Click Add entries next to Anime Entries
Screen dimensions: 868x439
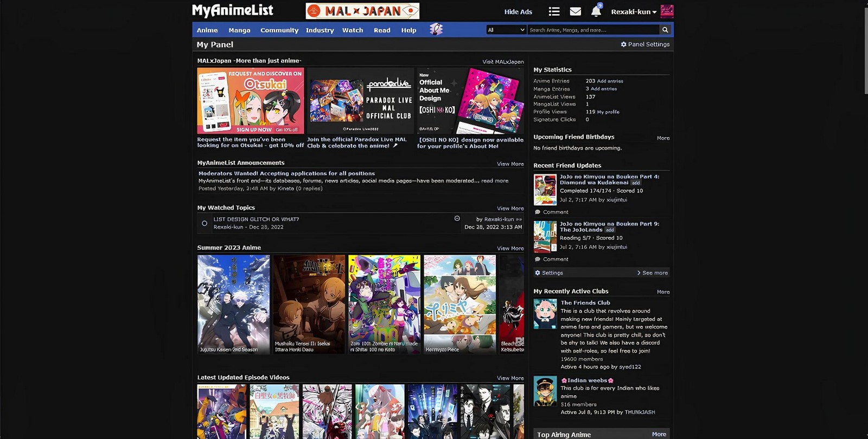click(x=610, y=81)
